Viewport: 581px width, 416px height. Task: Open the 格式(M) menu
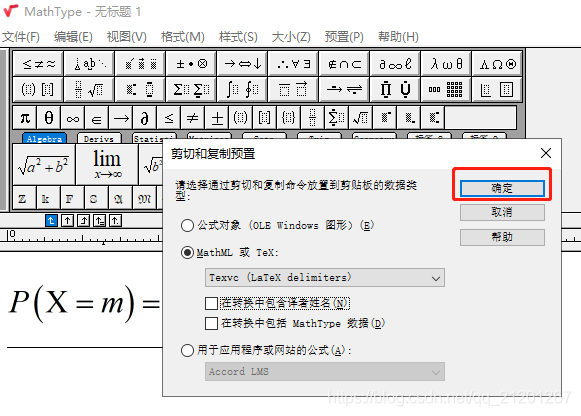pos(182,37)
